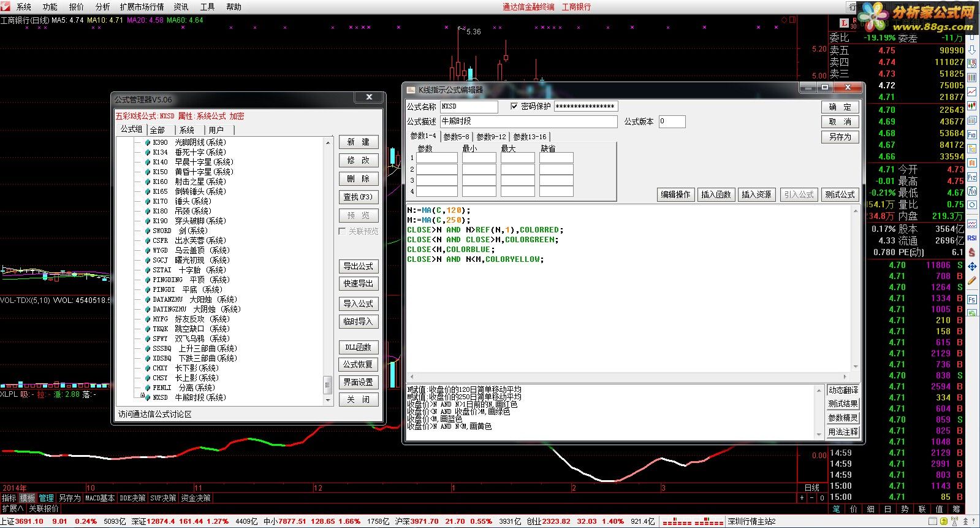
Task: Click the minus zoom button below 日线
Action: point(813,498)
